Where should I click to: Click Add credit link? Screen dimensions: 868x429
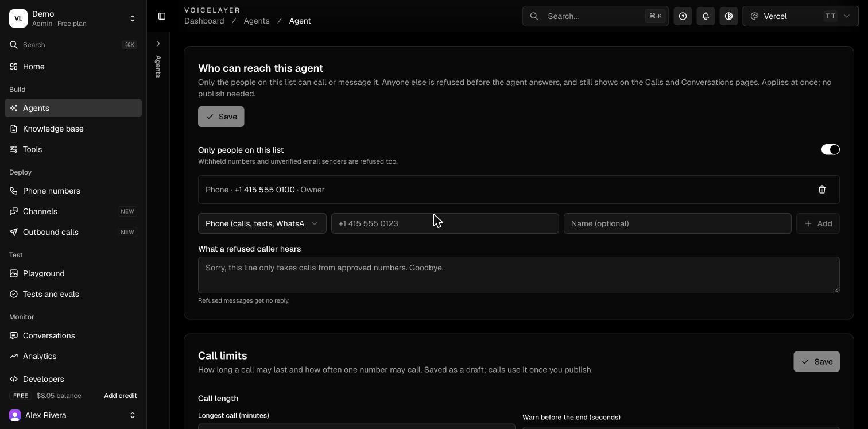click(121, 396)
